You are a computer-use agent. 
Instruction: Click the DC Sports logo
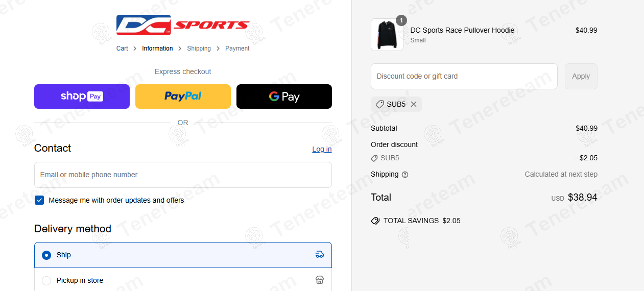[x=183, y=25]
